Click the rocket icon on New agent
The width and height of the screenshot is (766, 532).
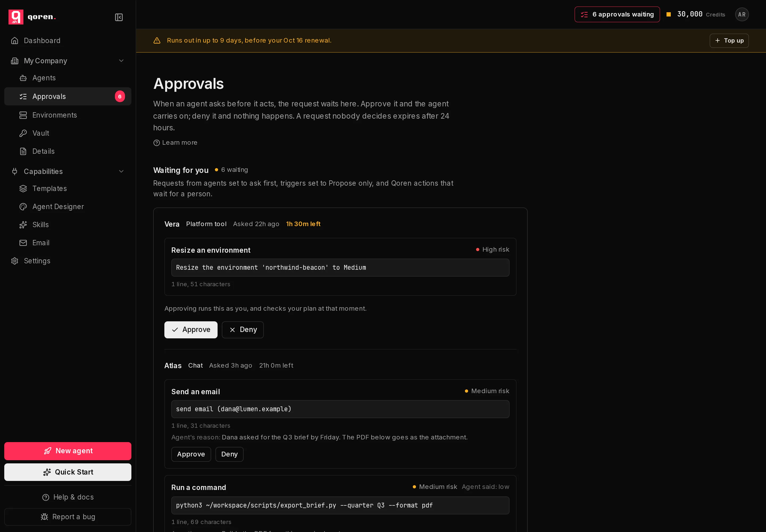point(48,451)
